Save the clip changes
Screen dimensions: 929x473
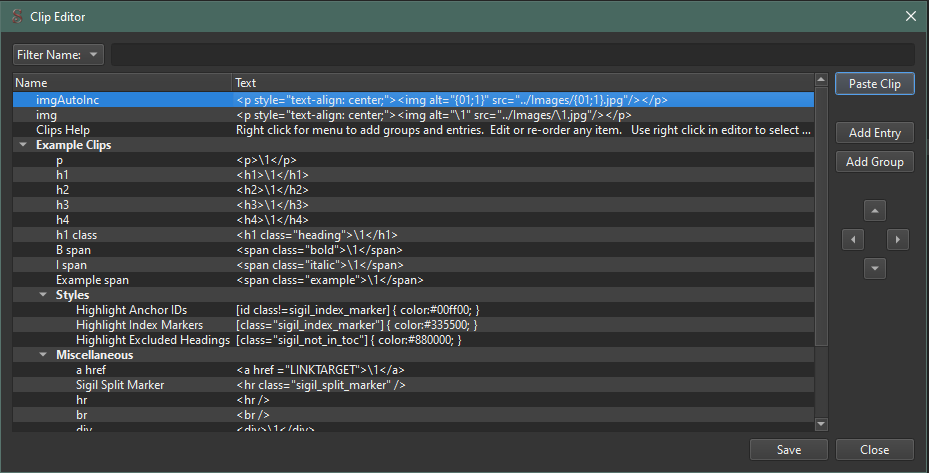tap(789, 450)
